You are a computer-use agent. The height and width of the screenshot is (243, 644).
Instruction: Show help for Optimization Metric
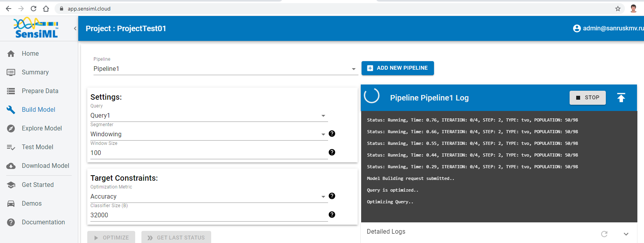click(x=332, y=196)
